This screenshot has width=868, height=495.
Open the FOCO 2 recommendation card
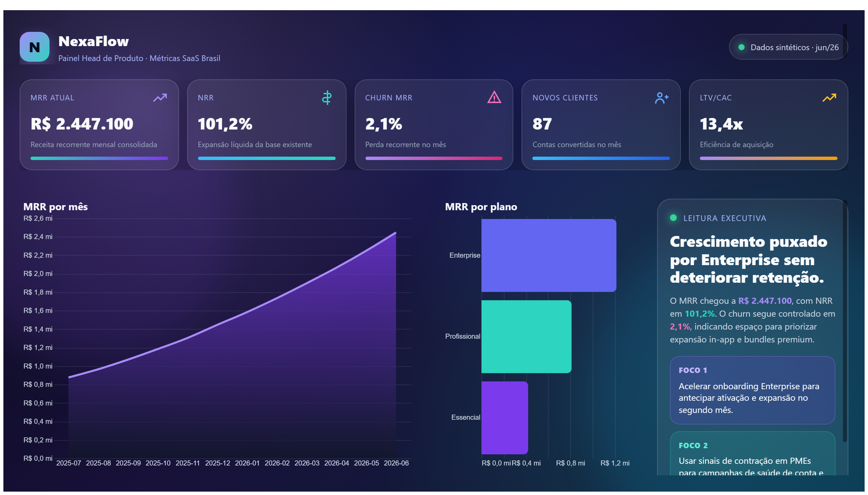click(752, 454)
